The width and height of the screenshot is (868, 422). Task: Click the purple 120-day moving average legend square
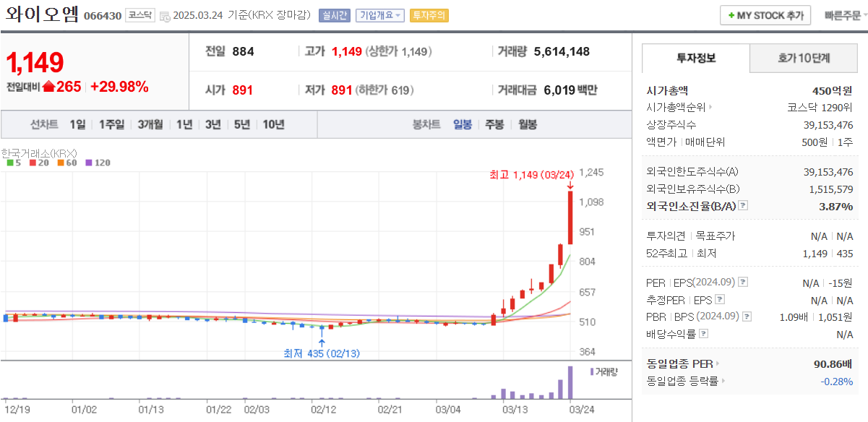pos(89,163)
